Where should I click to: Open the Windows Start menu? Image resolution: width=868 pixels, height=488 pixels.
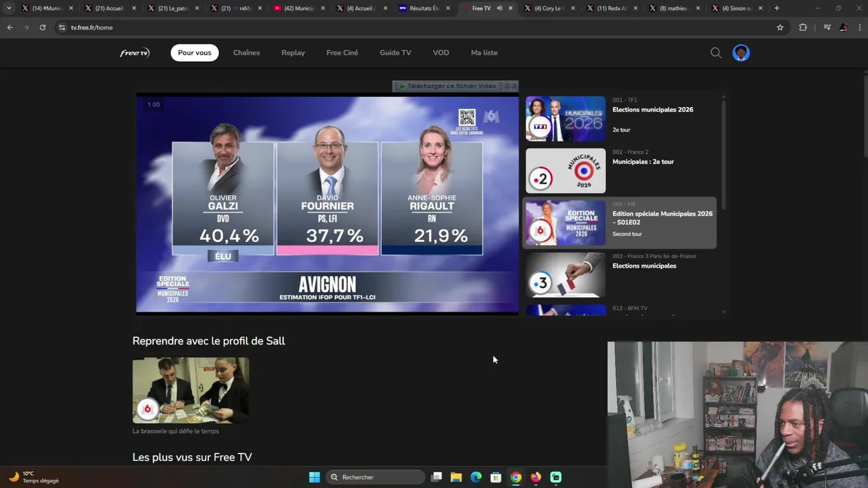coord(315,477)
